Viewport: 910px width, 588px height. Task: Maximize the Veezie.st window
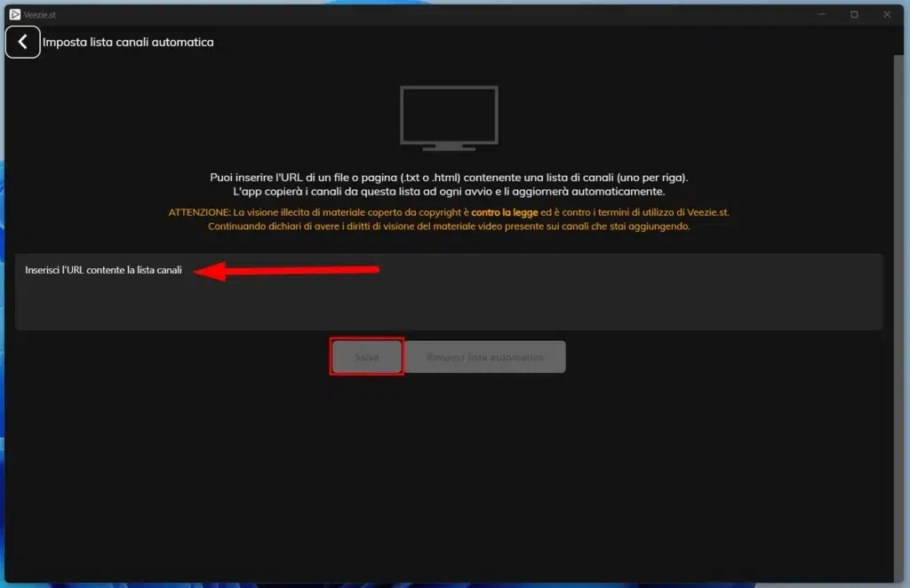coord(854,14)
